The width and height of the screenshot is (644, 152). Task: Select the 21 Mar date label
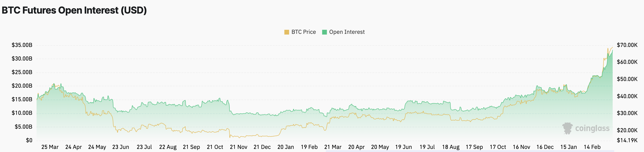pyautogui.click(x=333, y=147)
